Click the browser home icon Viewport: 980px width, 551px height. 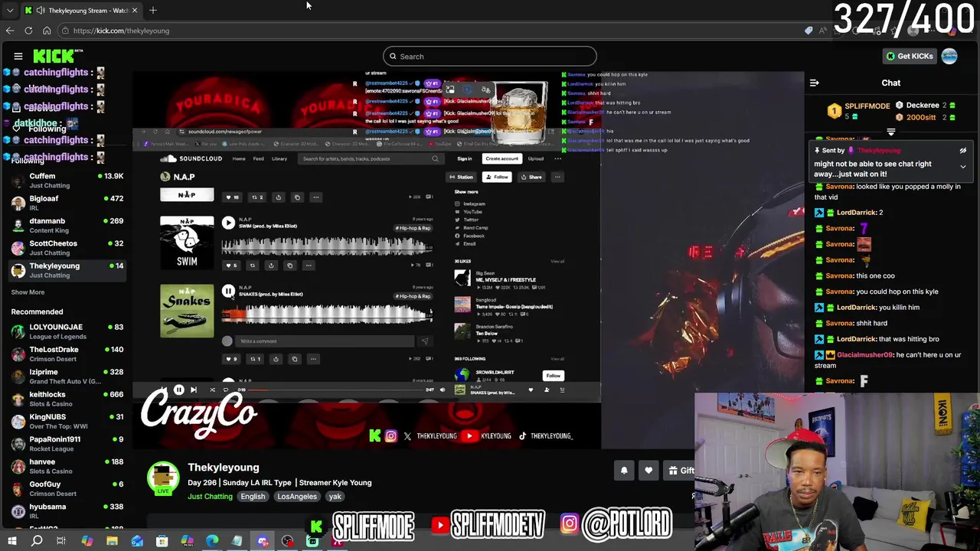pos(47,31)
